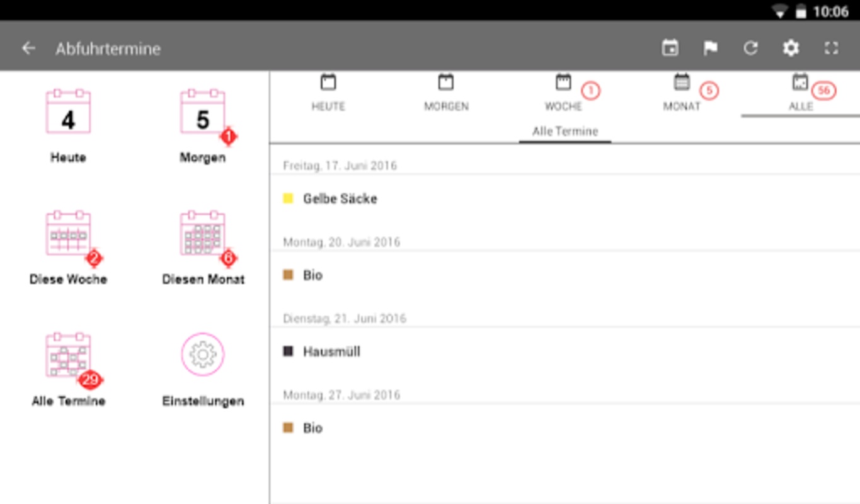Tap the Alle Termine label in the left grid
This screenshot has height=504, width=860.
tap(68, 401)
